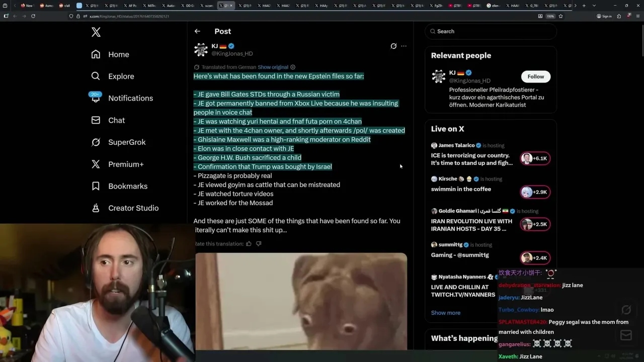Switch to the DD G browser tab

click(x=189, y=6)
